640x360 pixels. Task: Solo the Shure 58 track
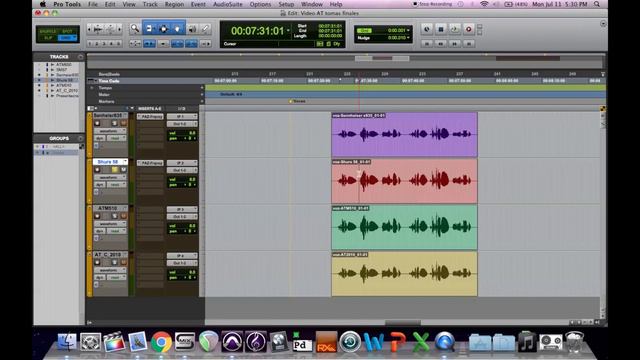pyautogui.click(x=115, y=169)
